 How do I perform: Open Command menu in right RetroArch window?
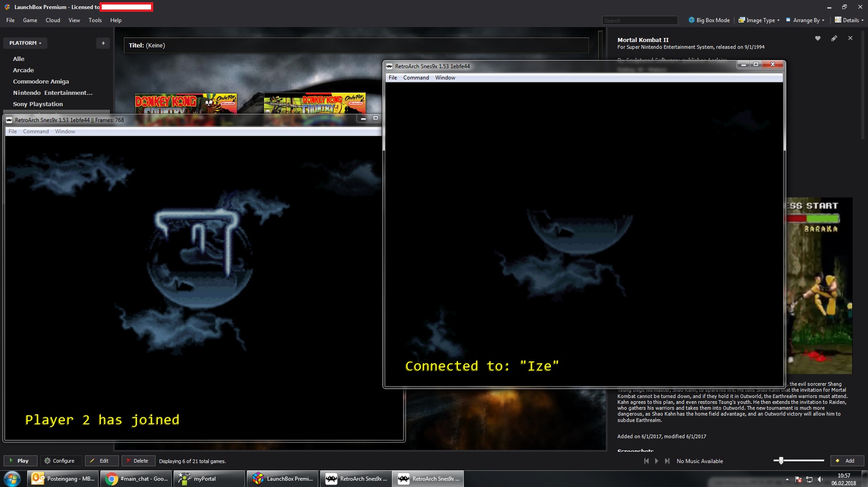pyautogui.click(x=416, y=78)
